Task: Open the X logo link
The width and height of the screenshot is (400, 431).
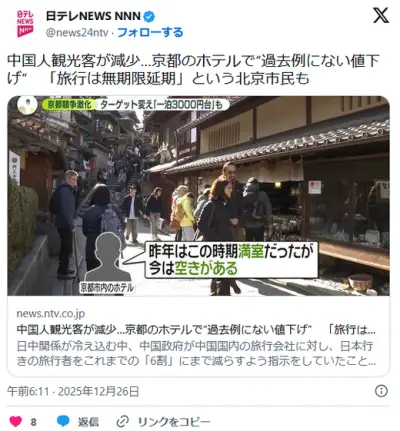Action: click(x=381, y=15)
